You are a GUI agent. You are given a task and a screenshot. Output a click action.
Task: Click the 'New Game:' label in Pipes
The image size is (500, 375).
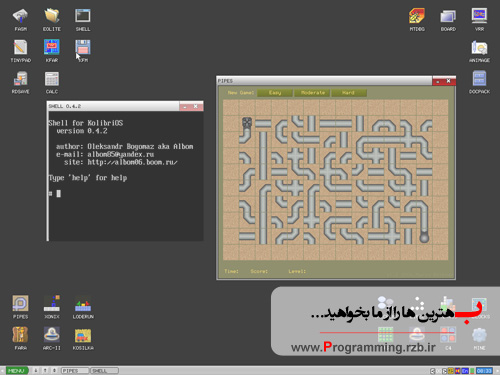[x=241, y=93]
